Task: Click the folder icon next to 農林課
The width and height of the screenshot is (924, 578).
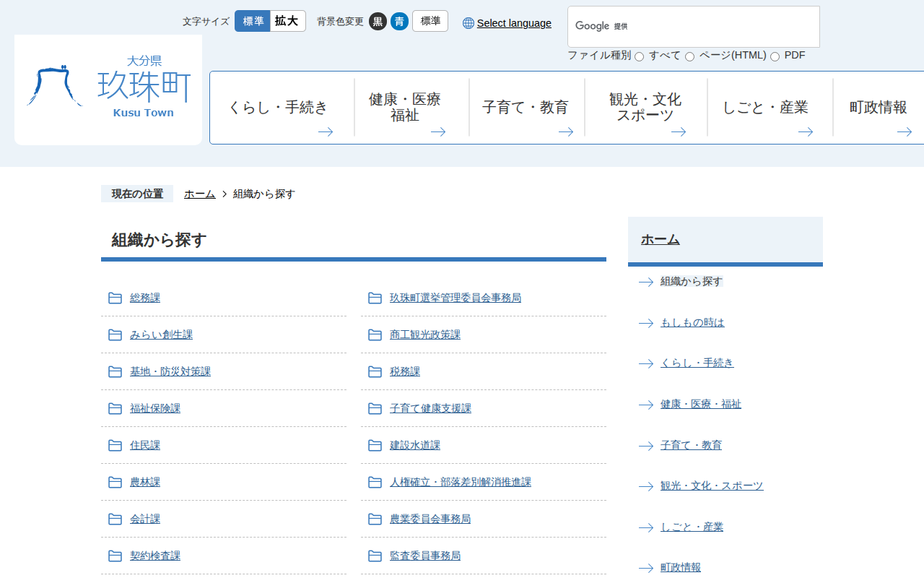Action: pos(115,483)
